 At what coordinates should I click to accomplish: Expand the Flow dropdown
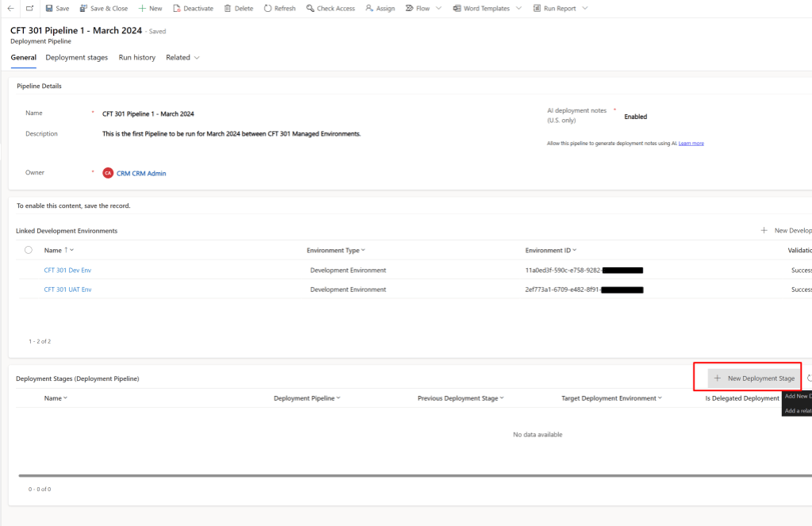pyautogui.click(x=438, y=8)
